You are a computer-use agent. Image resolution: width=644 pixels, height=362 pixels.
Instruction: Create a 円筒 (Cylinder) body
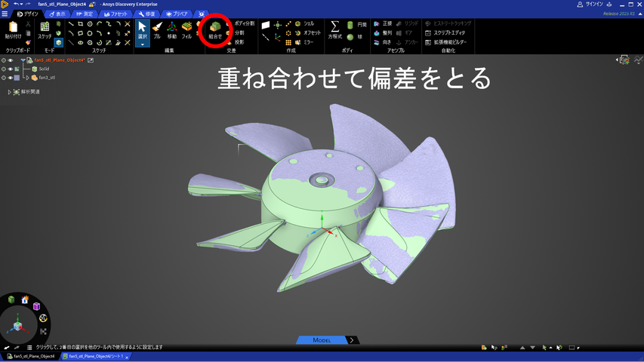(356, 25)
